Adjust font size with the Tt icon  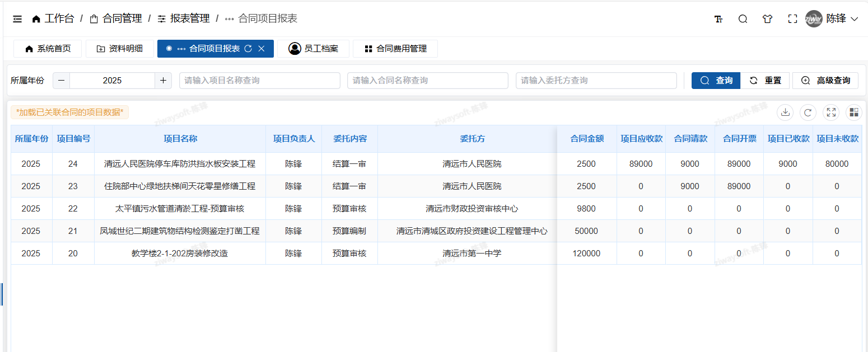tap(718, 18)
